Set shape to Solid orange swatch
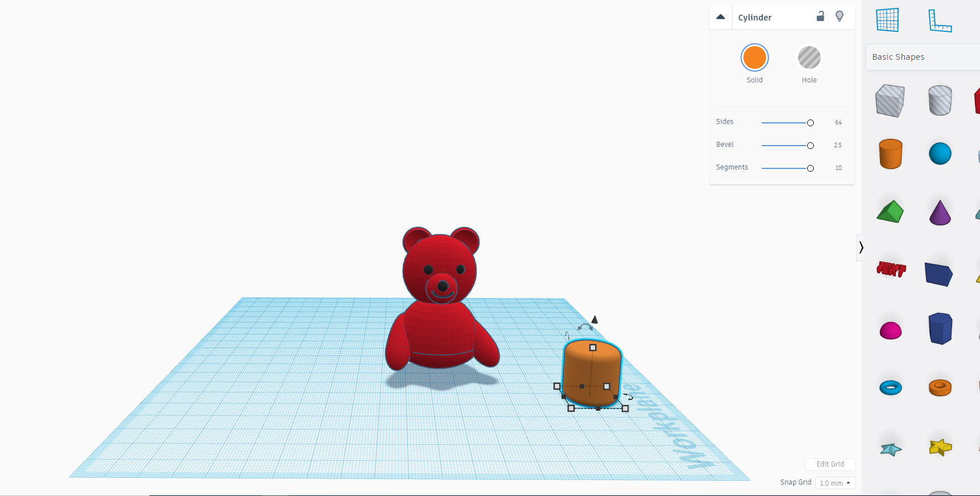Image resolution: width=980 pixels, height=496 pixels. (x=755, y=57)
